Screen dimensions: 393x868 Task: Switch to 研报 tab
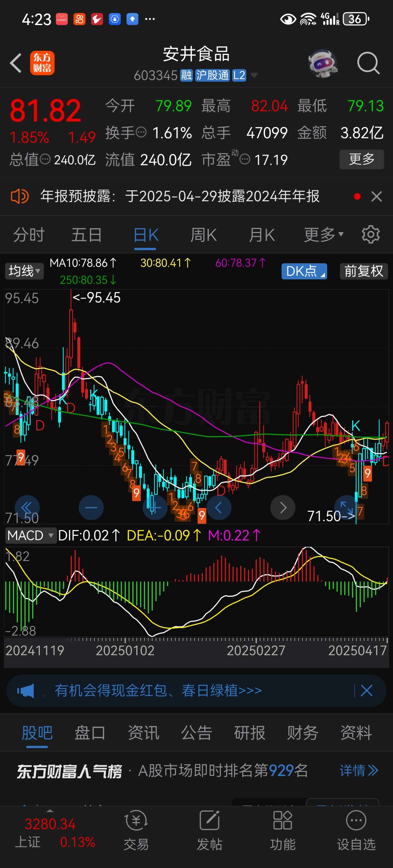click(250, 733)
